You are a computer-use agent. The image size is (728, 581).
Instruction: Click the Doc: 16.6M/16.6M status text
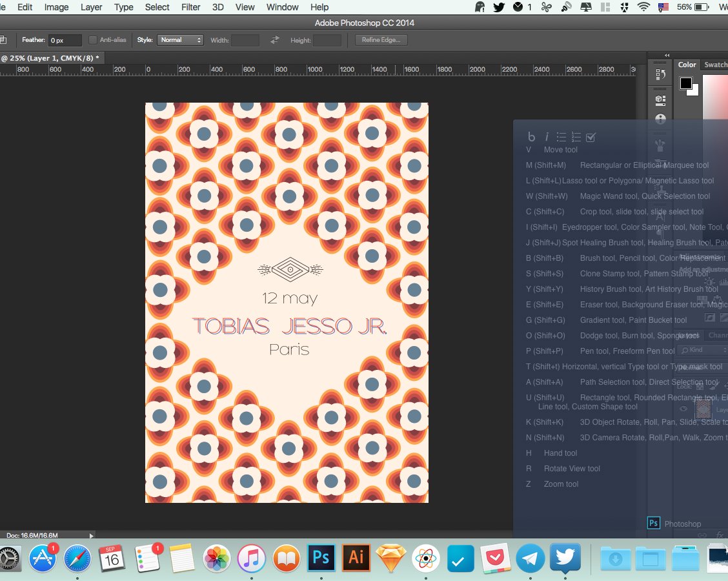point(32,535)
